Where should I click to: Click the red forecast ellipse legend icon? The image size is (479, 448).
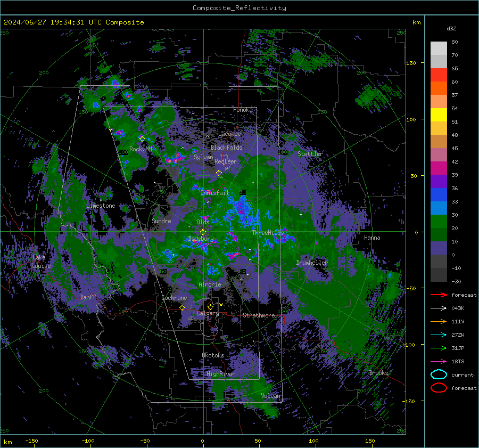[x=439, y=388]
